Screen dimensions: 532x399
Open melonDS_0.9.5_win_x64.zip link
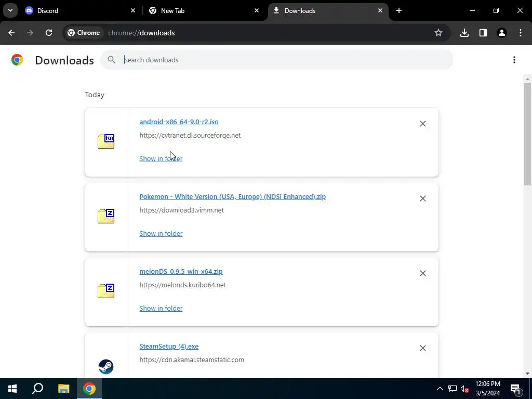[x=181, y=271]
